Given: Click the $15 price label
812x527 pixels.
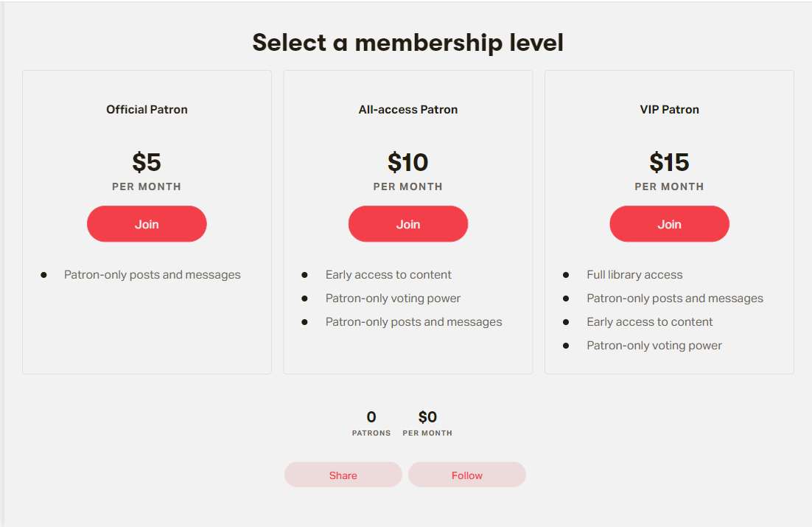Looking at the screenshot, I should [x=669, y=162].
